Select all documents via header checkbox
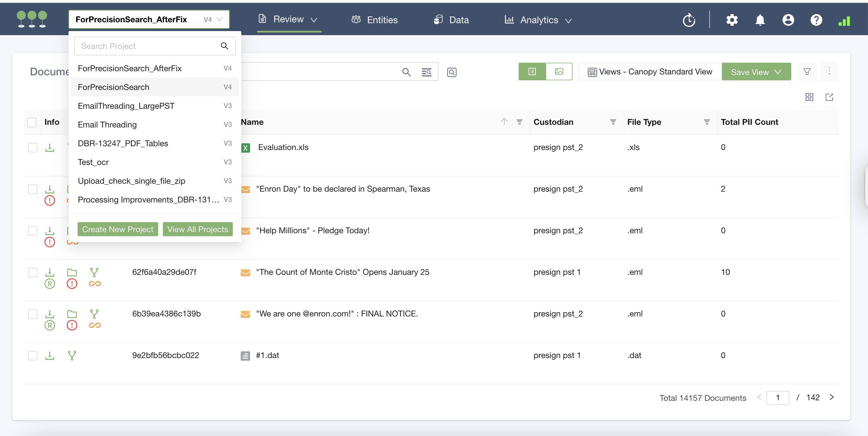This screenshot has width=868, height=436. pos(32,122)
